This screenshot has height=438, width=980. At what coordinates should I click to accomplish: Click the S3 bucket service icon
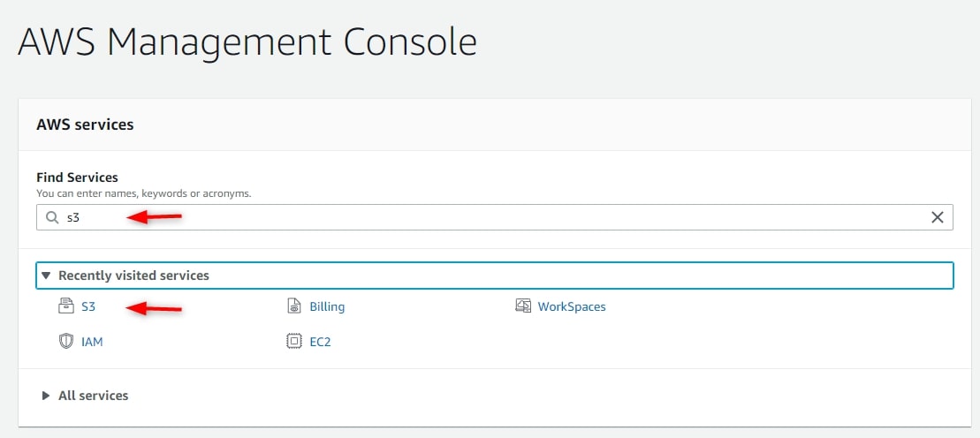pyautogui.click(x=65, y=306)
